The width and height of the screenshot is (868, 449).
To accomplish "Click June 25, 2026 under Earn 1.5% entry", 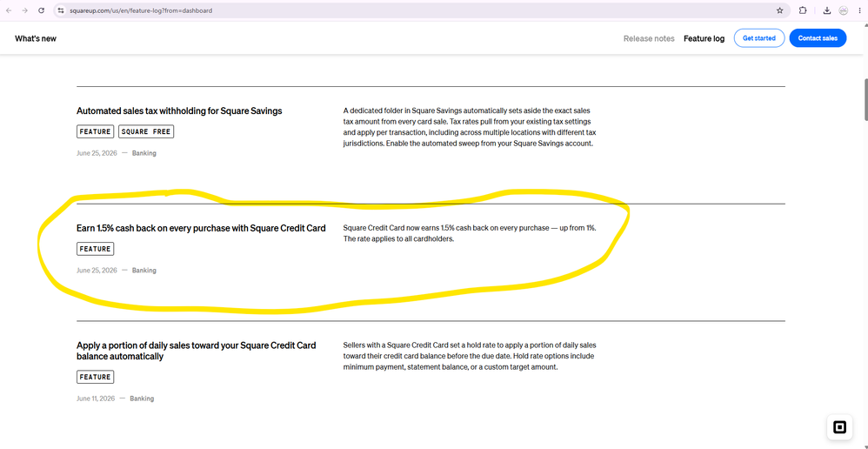I will (97, 271).
